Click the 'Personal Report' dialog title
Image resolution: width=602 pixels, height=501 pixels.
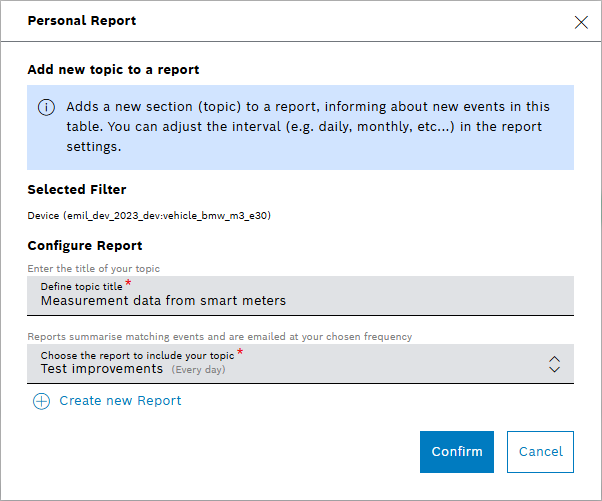82,21
